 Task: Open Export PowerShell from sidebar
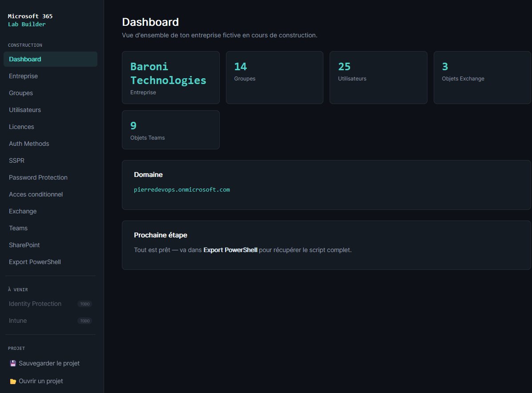click(x=51, y=262)
